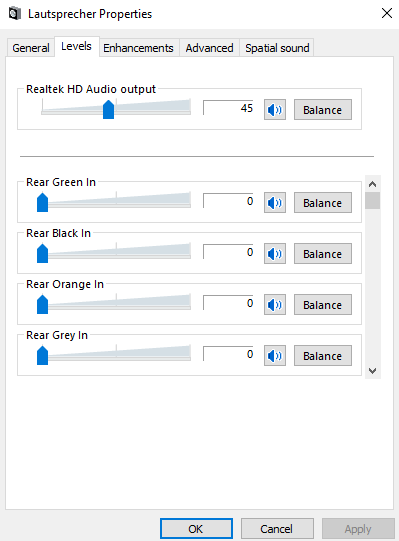Mute the Realtek HD Audio output speaker
Image resolution: width=399 pixels, height=541 pixels.
[x=275, y=110]
